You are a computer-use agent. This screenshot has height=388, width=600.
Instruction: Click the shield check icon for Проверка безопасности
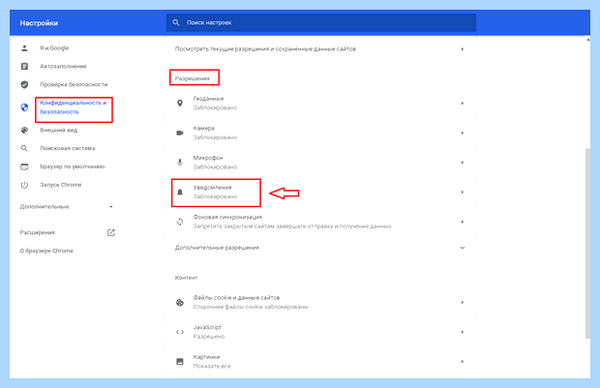[24, 85]
